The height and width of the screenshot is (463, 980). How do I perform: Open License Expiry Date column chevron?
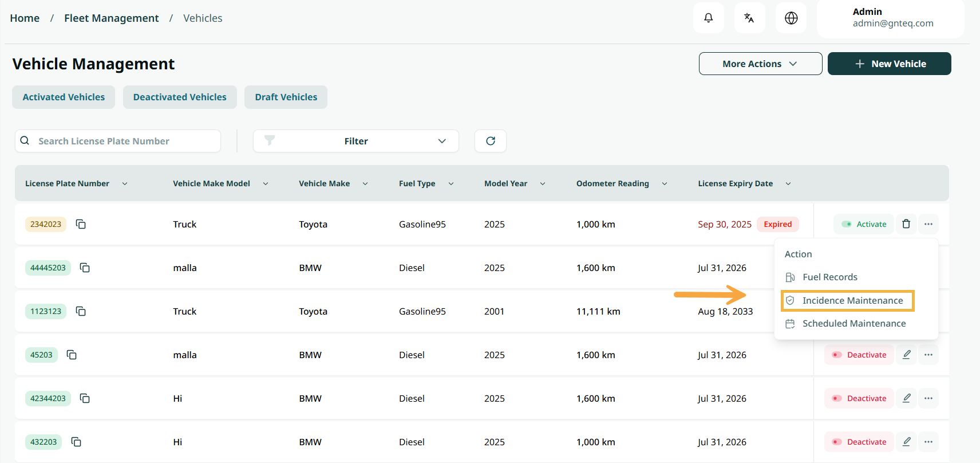click(x=788, y=183)
